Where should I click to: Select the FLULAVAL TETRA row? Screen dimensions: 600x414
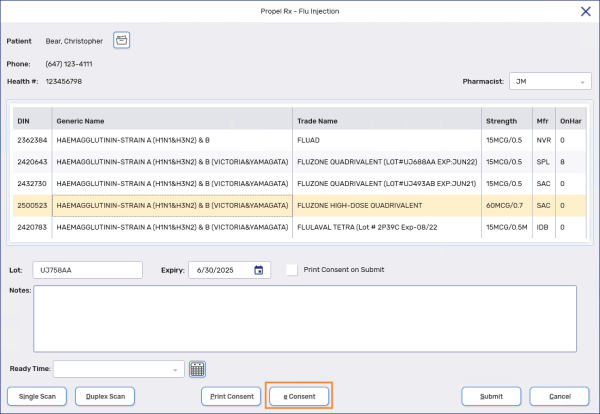click(x=300, y=227)
